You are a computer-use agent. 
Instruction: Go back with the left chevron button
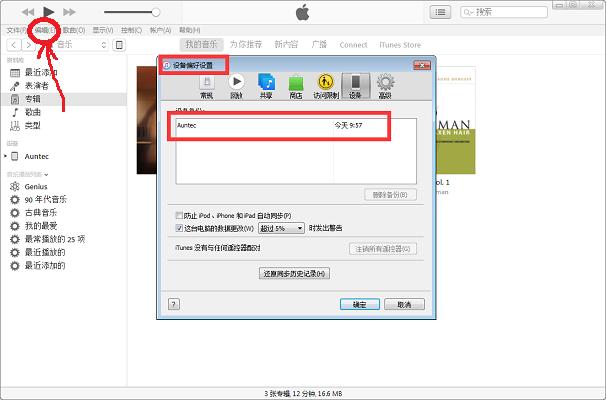point(14,45)
